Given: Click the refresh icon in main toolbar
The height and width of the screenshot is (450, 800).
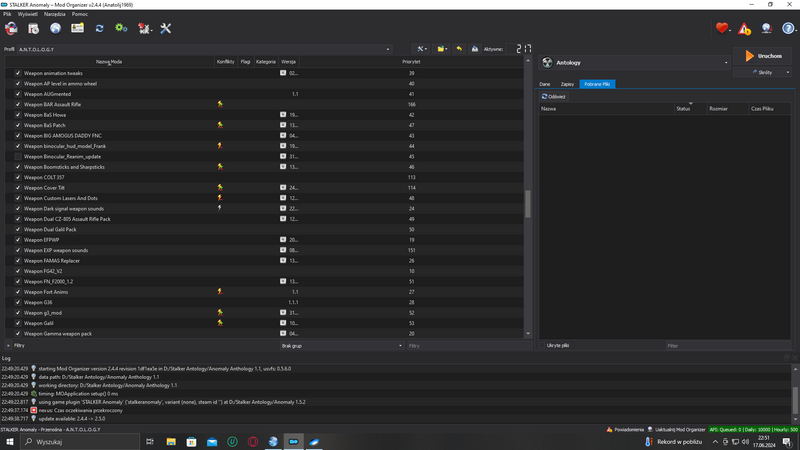Looking at the screenshot, I should [99, 28].
